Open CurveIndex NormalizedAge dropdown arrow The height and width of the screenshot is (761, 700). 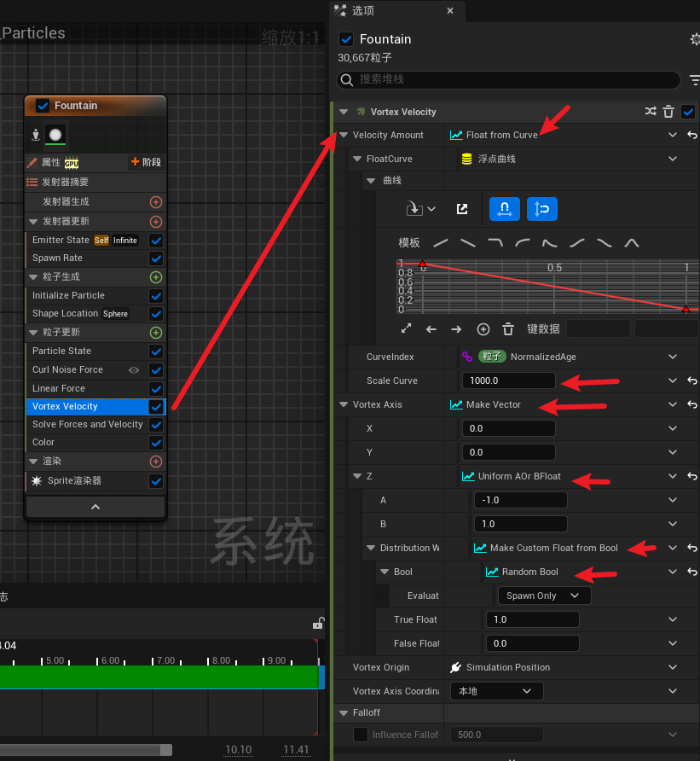point(673,357)
